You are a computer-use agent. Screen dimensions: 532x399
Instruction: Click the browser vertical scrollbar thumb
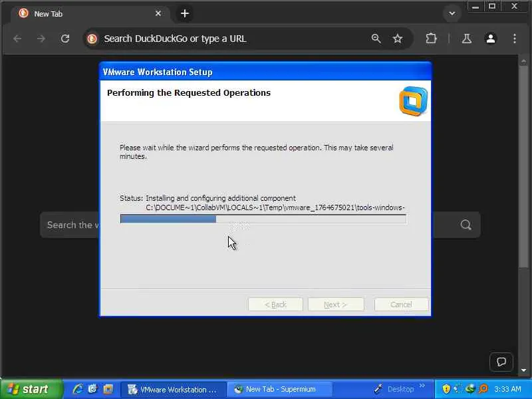click(523, 166)
